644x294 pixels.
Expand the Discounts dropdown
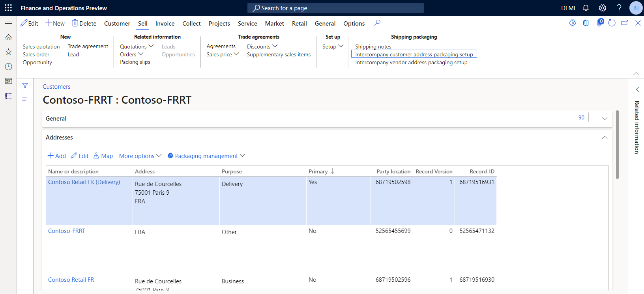click(262, 46)
